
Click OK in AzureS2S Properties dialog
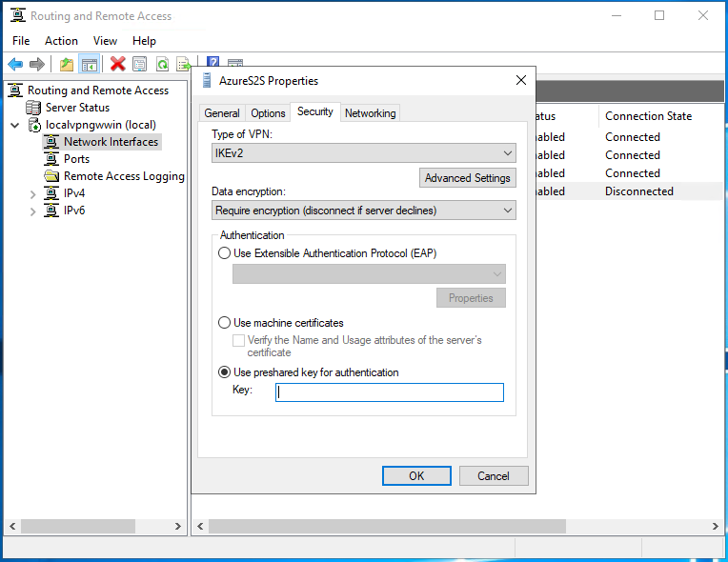point(416,475)
